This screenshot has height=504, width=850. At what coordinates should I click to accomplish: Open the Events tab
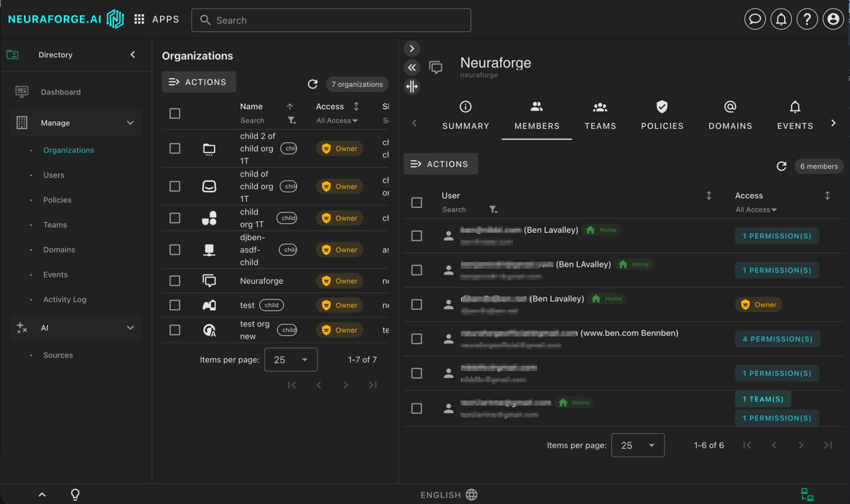795,115
